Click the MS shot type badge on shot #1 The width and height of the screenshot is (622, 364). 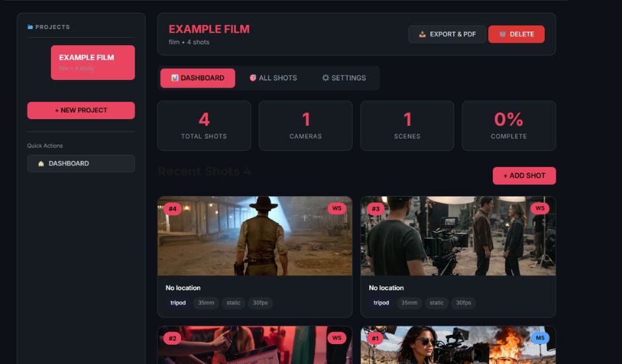click(x=540, y=338)
